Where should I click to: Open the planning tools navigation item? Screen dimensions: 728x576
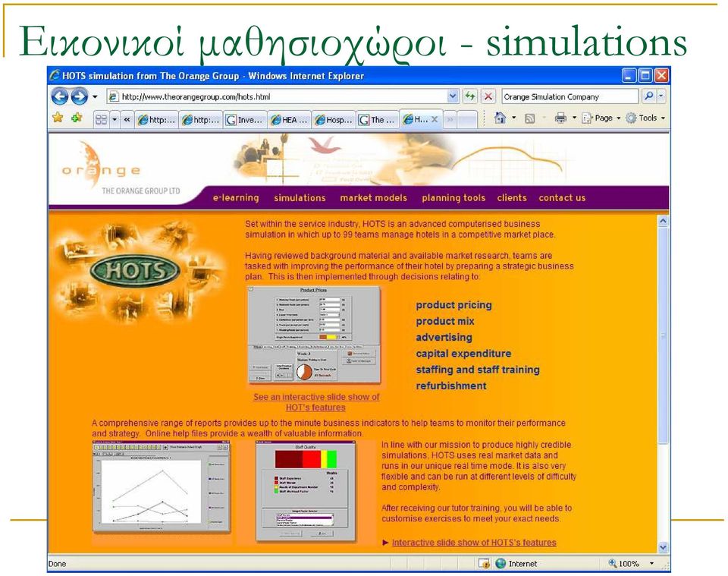(x=453, y=198)
